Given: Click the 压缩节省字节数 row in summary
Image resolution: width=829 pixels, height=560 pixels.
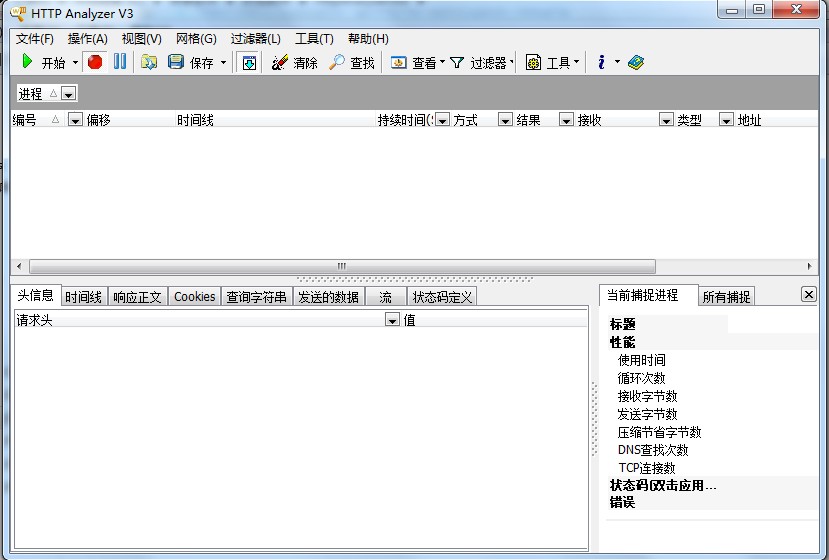Looking at the screenshot, I should [712, 432].
